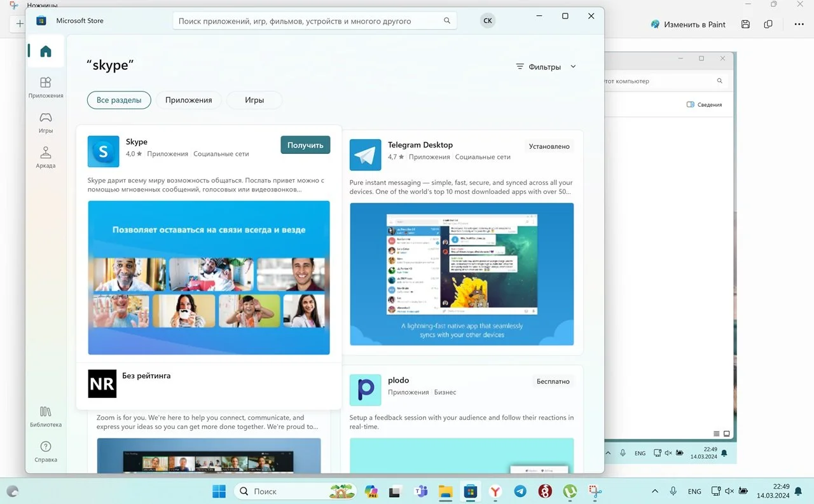This screenshot has width=814, height=504.
Task: Click the "Setup a feedback session" plodo description
Action: click(x=462, y=422)
